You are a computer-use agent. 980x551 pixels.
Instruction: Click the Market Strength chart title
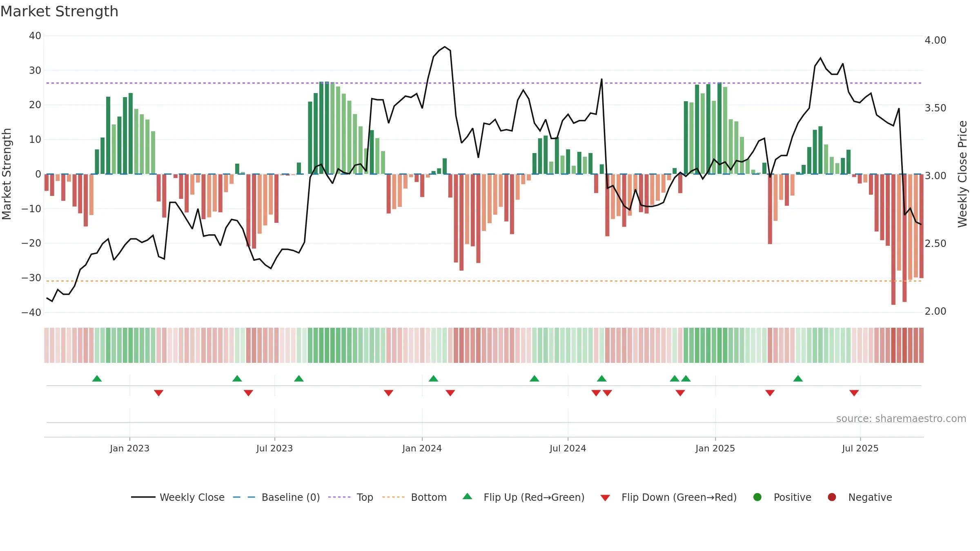(x=60, y=11)
